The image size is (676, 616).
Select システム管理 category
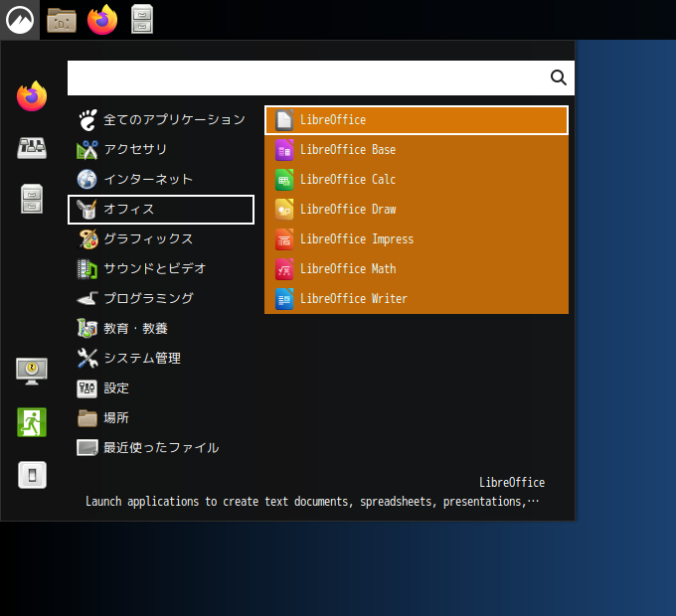pos(161,359)
